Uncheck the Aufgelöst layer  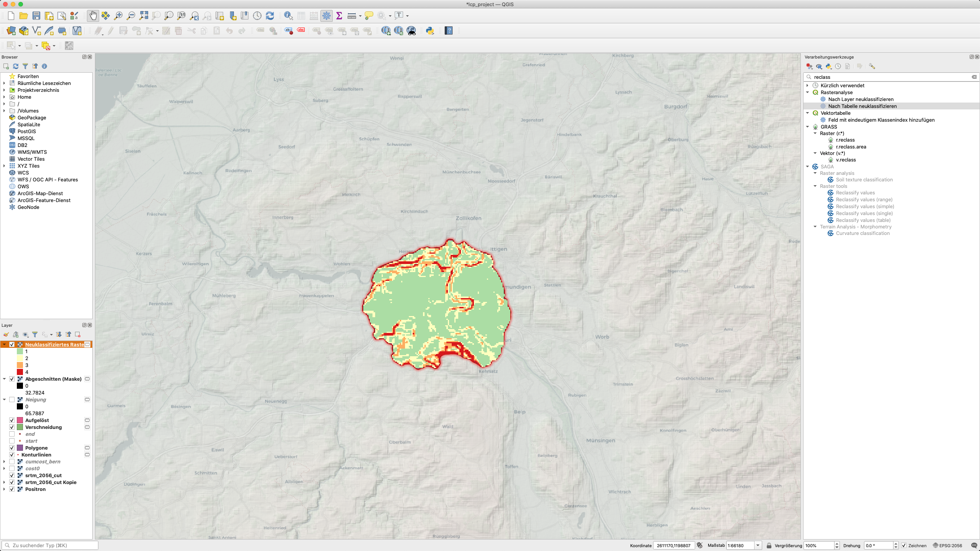[x=12, y=420]
